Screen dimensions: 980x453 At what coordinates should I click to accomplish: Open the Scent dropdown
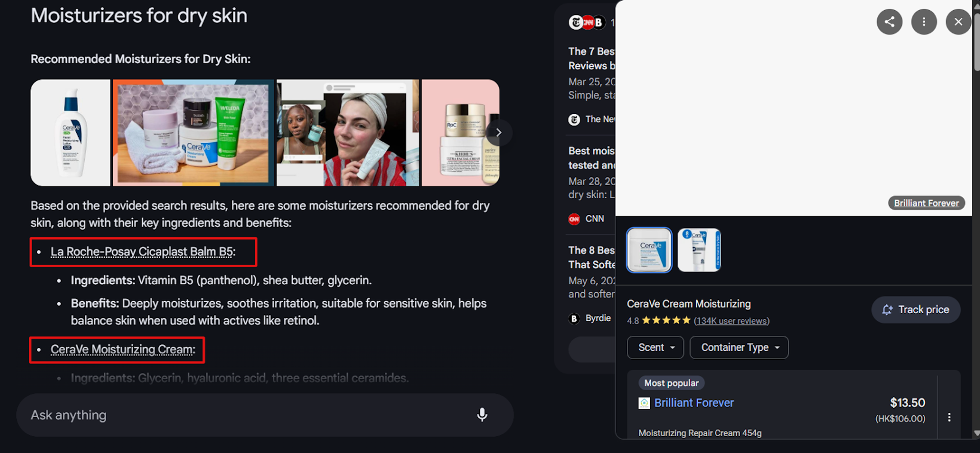(x=655, y=347)
